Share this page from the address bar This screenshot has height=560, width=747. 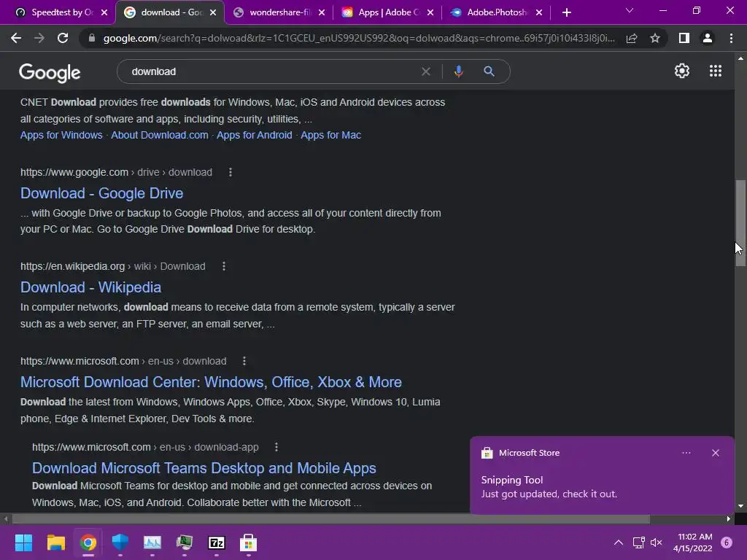(632, 38)
